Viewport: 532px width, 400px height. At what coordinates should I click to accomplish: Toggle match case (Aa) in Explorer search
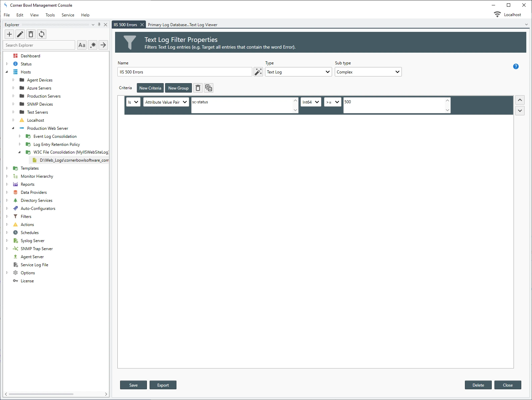click(x=82, y=45)
